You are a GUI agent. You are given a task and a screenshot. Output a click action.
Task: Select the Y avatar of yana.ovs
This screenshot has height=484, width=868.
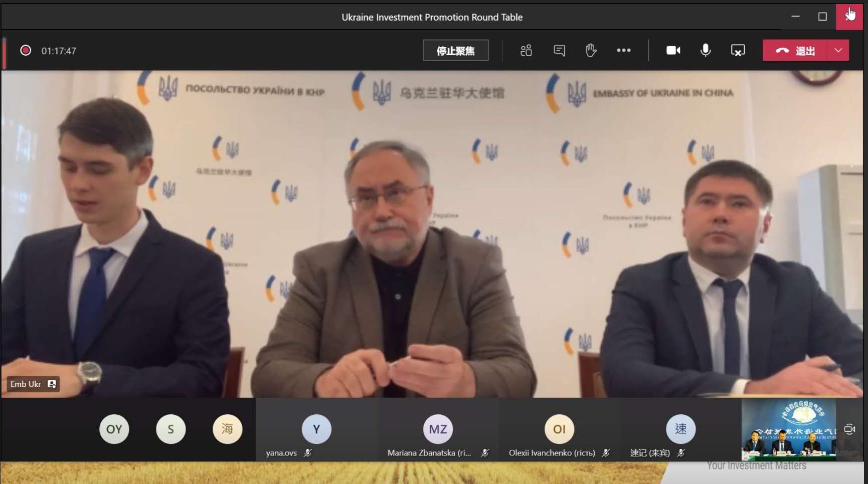[316, 429]
